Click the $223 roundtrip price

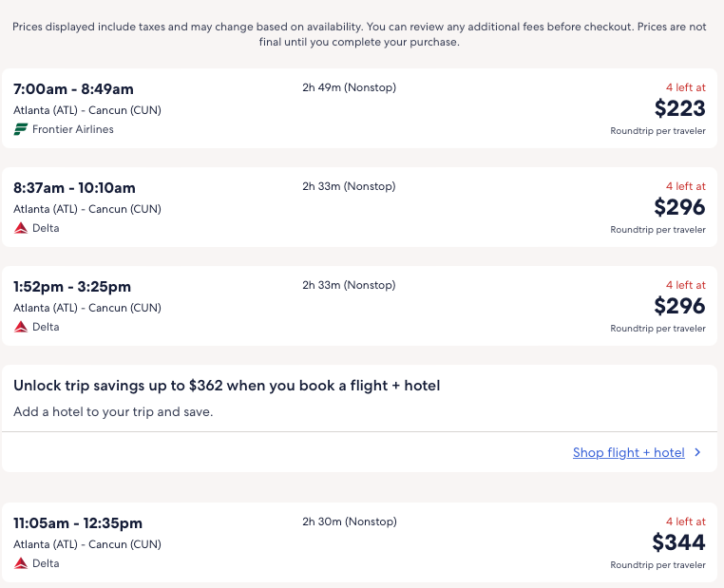coord(679,108)
